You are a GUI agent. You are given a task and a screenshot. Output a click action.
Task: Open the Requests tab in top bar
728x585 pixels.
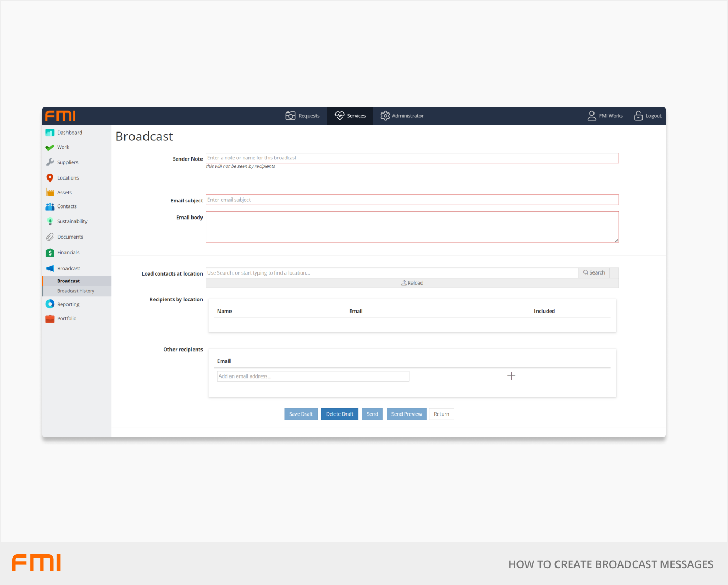[303, 116]
